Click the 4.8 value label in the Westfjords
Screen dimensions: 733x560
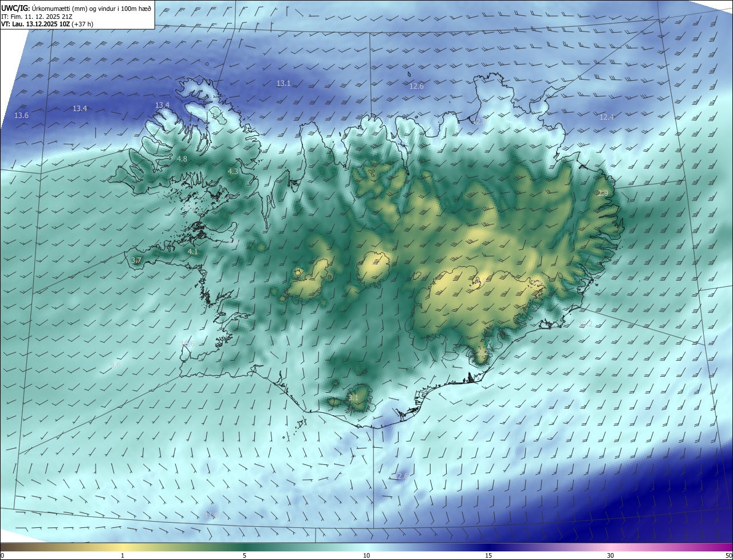pyautogui.click(x=182, y=159)
